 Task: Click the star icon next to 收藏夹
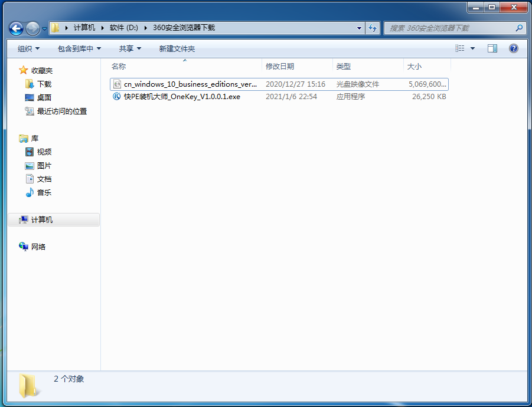[23, 70]
